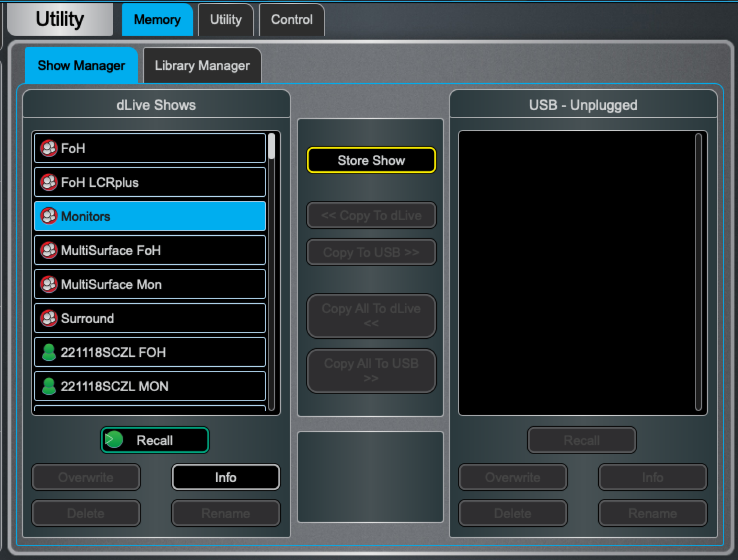Select the Show Manager tab
This screenshot has height=560, width=738.
click(x=82, y=65)
